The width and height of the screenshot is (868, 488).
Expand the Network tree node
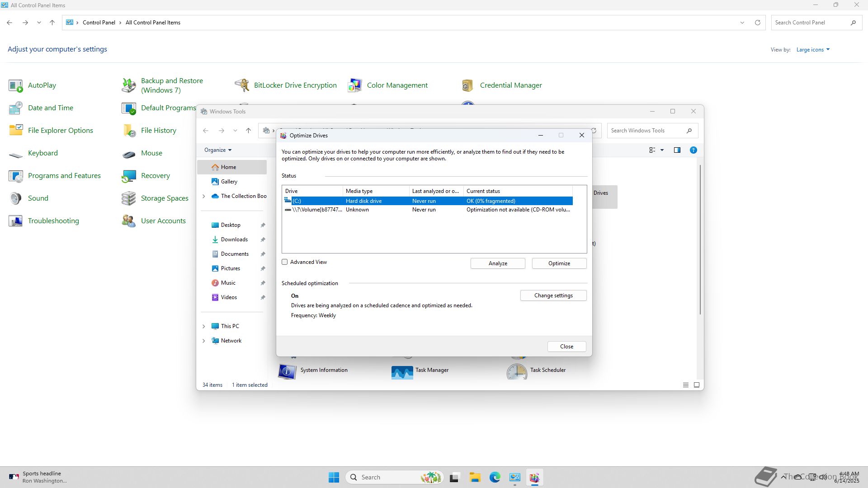(203, 341)
